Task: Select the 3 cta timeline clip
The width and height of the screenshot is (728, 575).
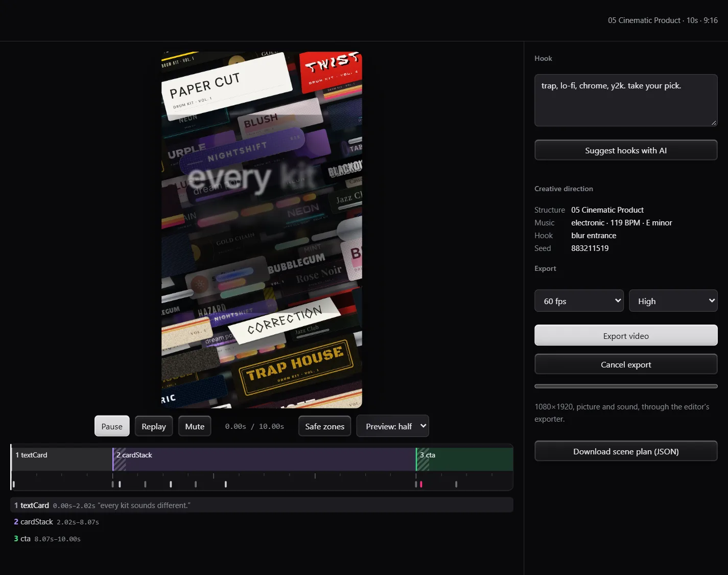Action: (464, 459)
